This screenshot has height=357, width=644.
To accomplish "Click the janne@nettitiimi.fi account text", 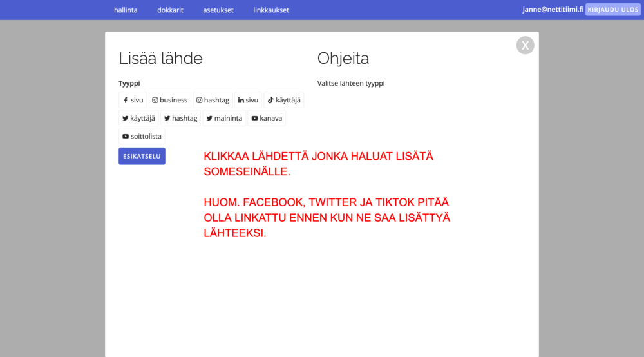I will click(x=553, y=10).
